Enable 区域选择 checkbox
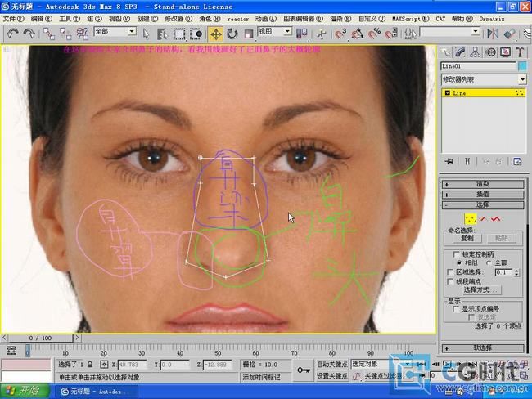The image size is (532, 399). [x=450, y=272]
